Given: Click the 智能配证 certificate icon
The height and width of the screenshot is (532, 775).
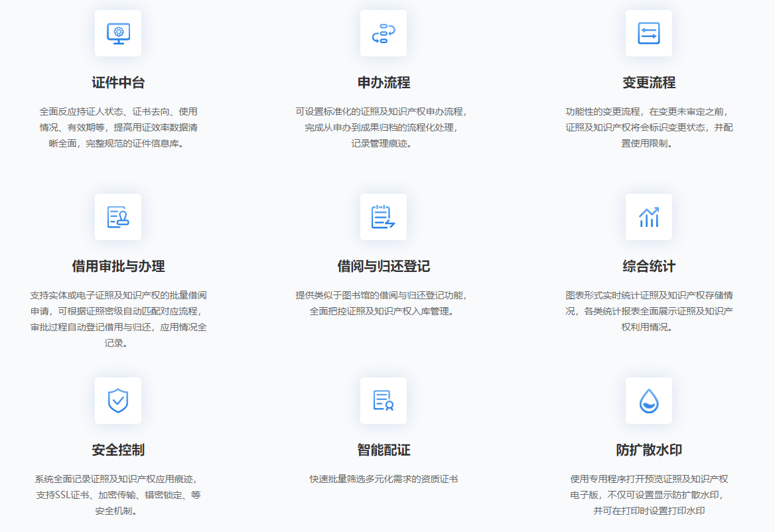Looking at the screenshot, I should coord(384,401).
